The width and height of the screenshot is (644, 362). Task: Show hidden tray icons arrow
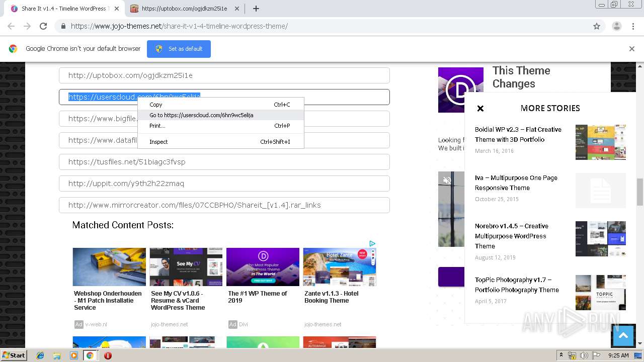pyautogui.click(x=561, y=355)
